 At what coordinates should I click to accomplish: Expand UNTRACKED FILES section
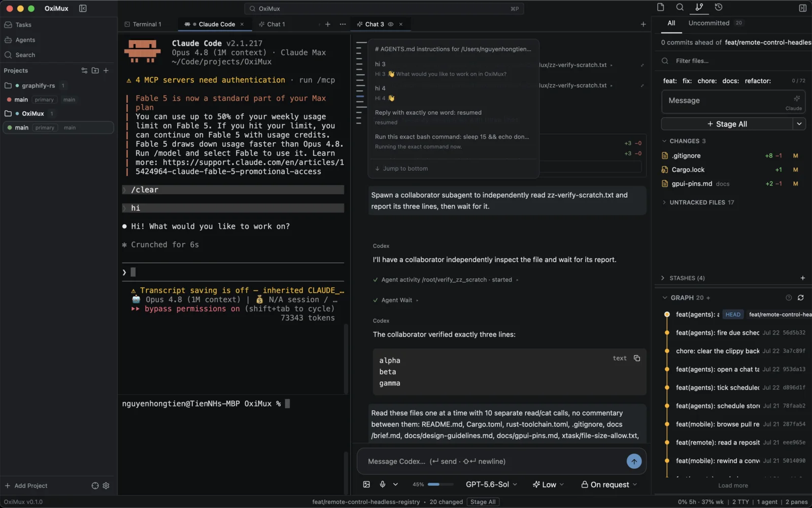(x=698, y=202)
